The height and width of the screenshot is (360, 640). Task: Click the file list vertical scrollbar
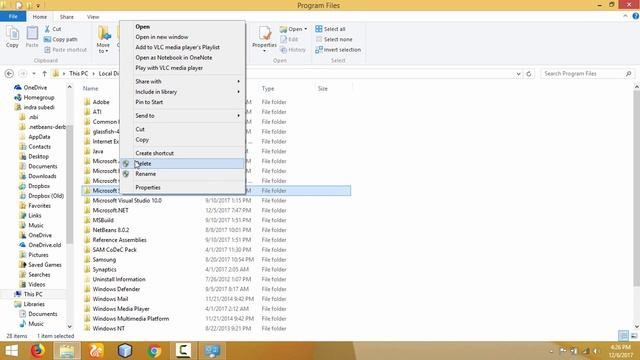(636, 188)
